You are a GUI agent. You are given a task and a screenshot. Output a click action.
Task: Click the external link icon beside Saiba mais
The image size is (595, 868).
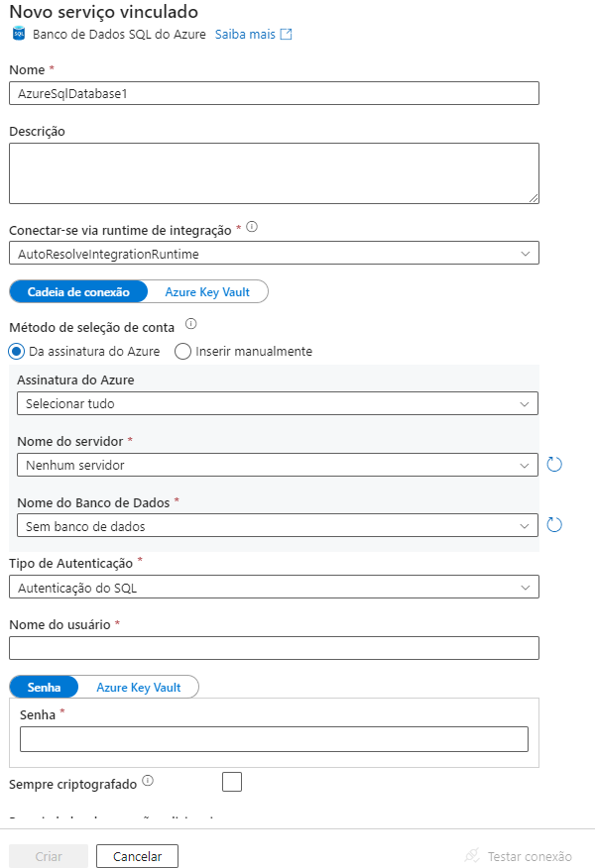[x=287, y=34]
